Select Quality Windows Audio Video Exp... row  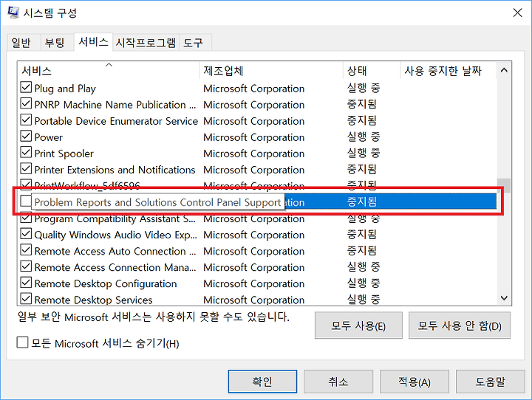coord(116,235)
